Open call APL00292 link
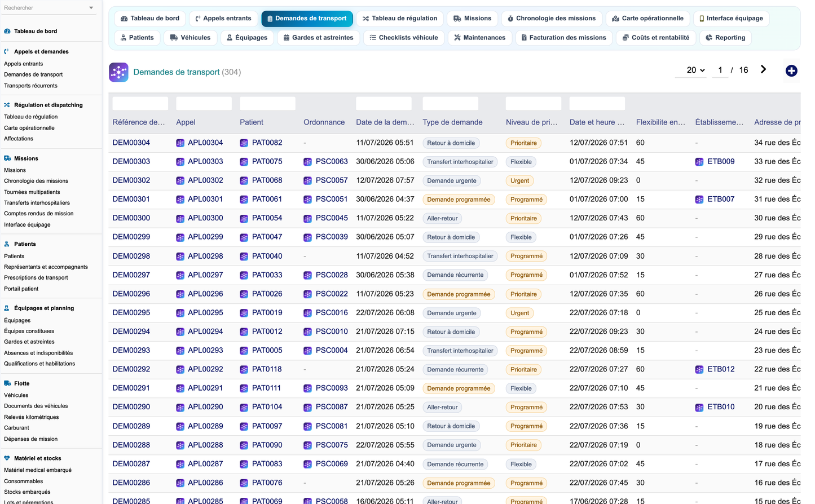815x504 pixels. 205,369
